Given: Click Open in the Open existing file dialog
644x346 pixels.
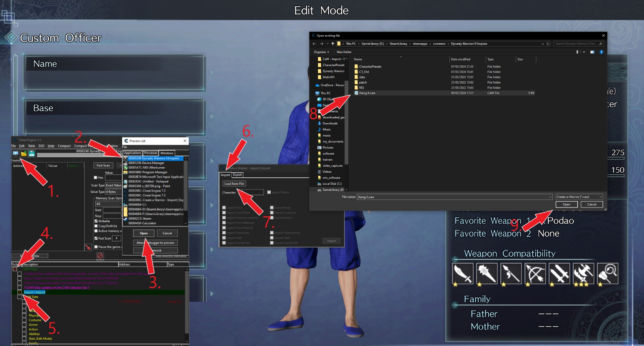Looking at the screenshot, I should click(x=567, y=205).
